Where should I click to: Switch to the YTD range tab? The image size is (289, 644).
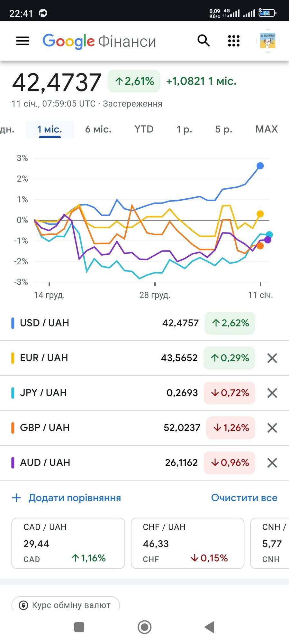(144, 129)
